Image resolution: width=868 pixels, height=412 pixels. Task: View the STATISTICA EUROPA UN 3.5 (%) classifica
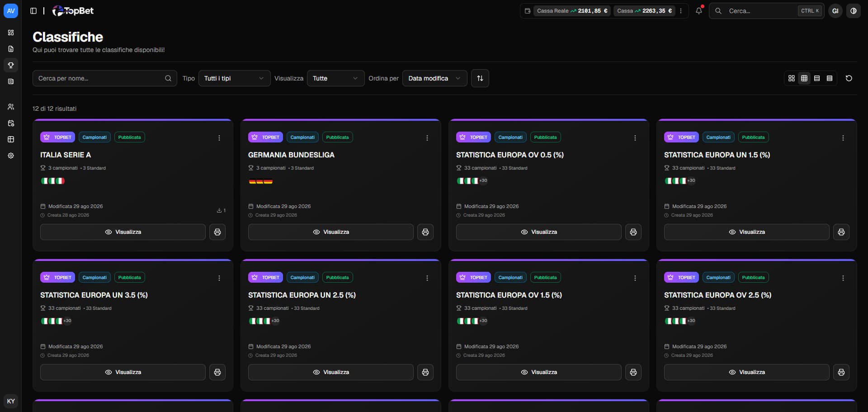point(123,372)
